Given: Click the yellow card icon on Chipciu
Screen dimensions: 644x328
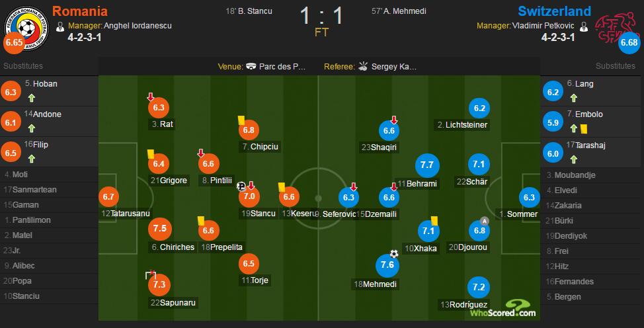Looking at the screenshot, I should click(241, 120).
